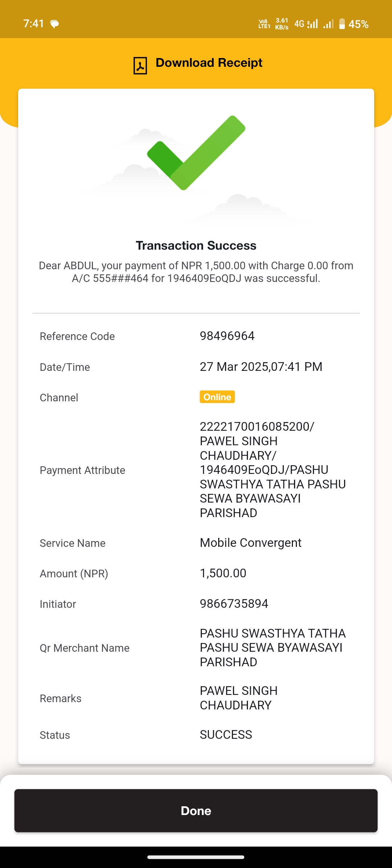Tap the Android home gesture bar
Viewport: 392px width, 868px height.
pos(196,857)
